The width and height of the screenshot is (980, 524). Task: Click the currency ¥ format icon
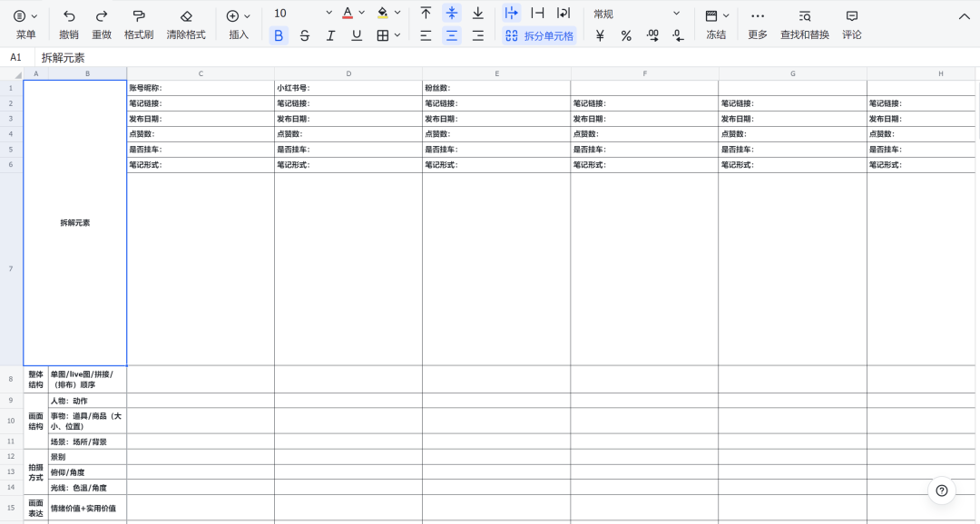pyautogui.click(x=600, y=35)
